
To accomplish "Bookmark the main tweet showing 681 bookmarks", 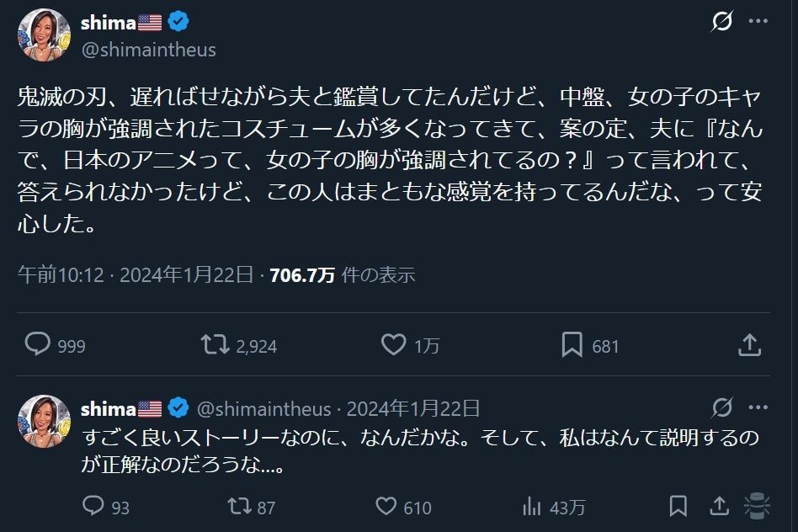I will click(573, 345).
